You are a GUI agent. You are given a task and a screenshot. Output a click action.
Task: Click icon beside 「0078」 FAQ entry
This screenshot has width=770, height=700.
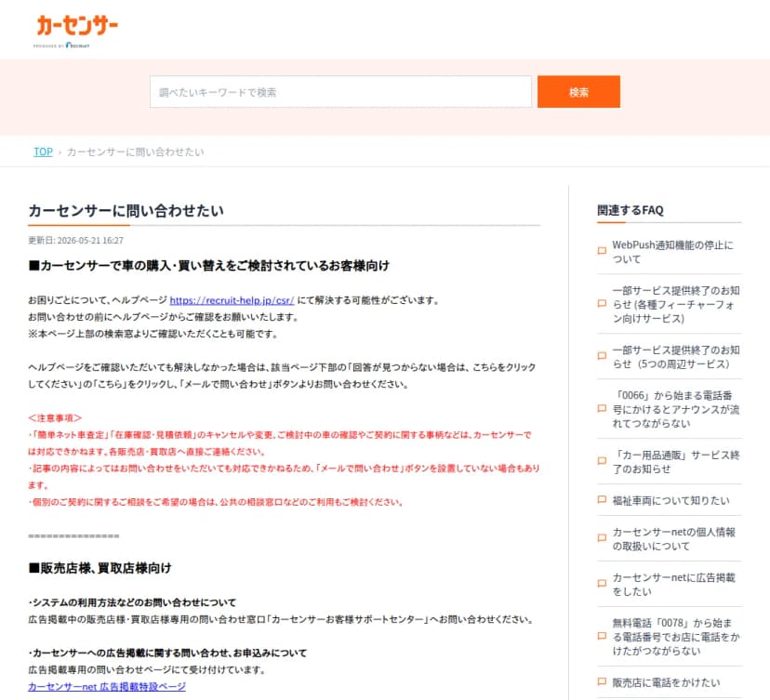point(602,636)
